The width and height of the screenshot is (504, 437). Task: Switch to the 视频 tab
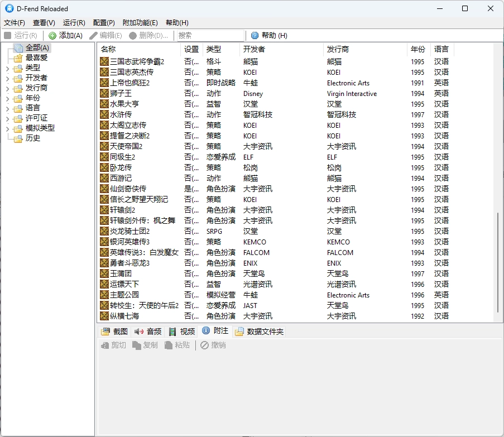tap(182, 332)
